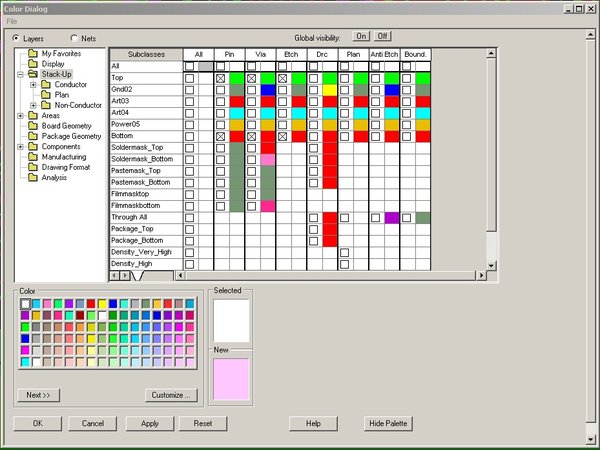Image resolution: width=600 pixels, height=450 pixels.
Task: Open the Customize colors dialog
Action: click(171, 395)
